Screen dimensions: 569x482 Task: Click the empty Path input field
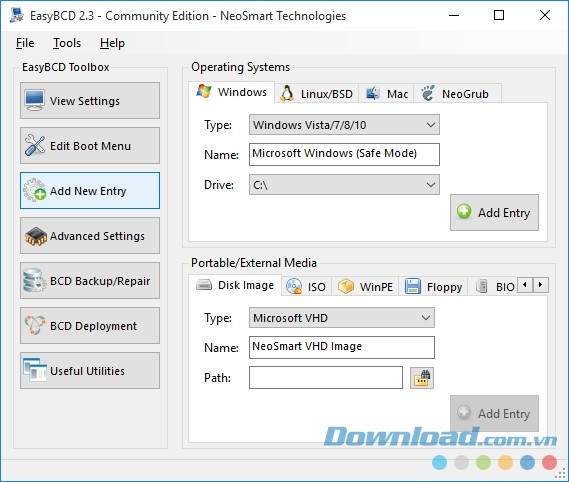click(326, 377)
